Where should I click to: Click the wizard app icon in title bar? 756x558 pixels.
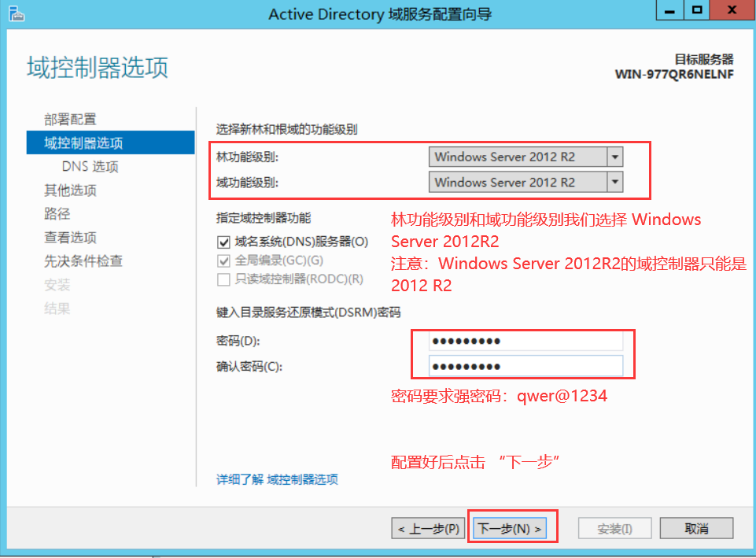click(16, 14)
